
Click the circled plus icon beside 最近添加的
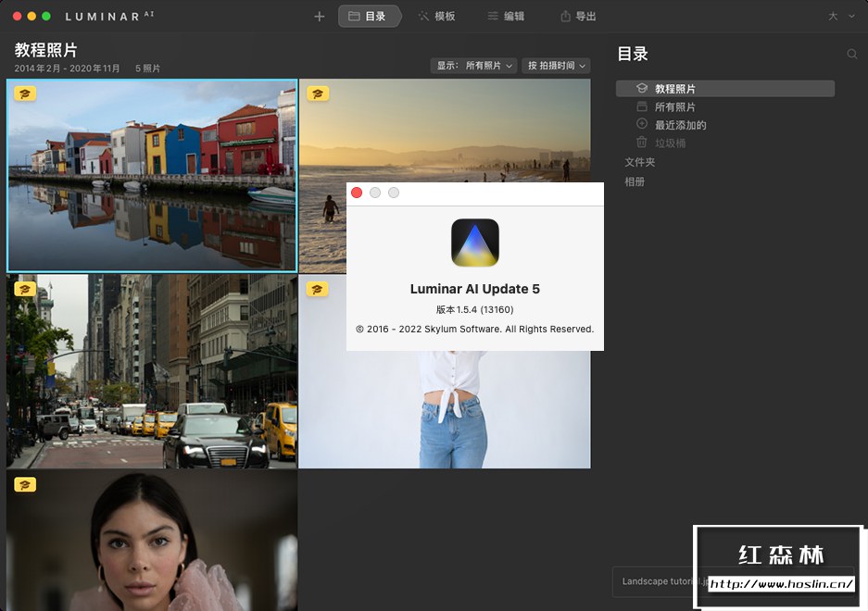pyautogui.click(x=642, y=124)
